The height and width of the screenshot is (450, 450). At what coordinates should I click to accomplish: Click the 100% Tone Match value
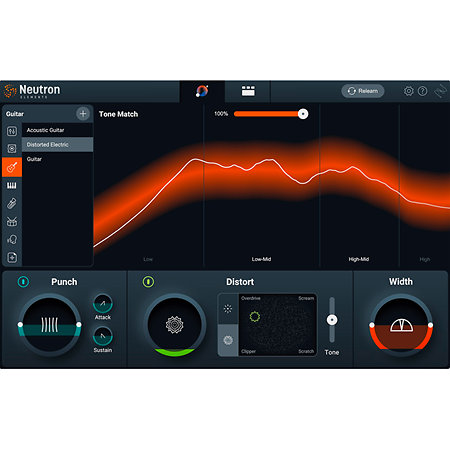tap(221, 114)
